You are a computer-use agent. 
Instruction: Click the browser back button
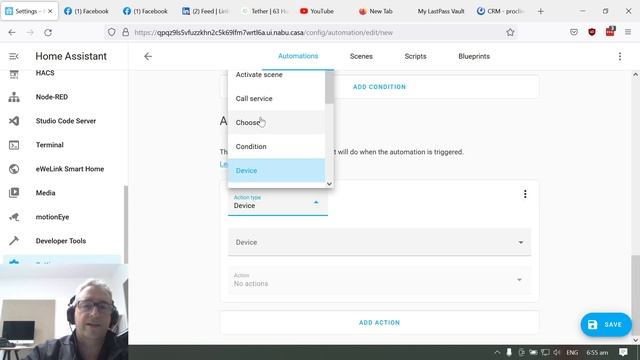click(x=12, y=32)
